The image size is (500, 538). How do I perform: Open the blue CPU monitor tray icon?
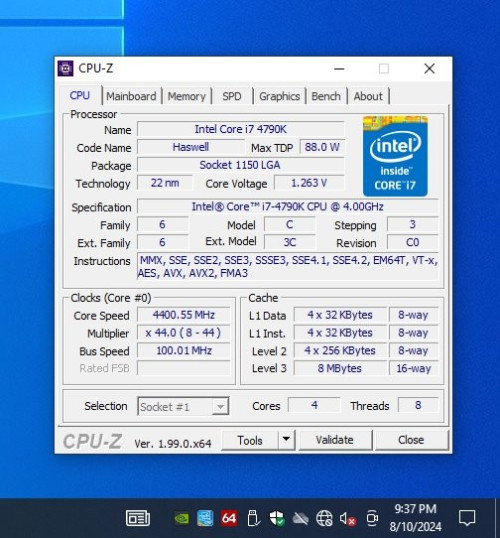click(205, 518)
